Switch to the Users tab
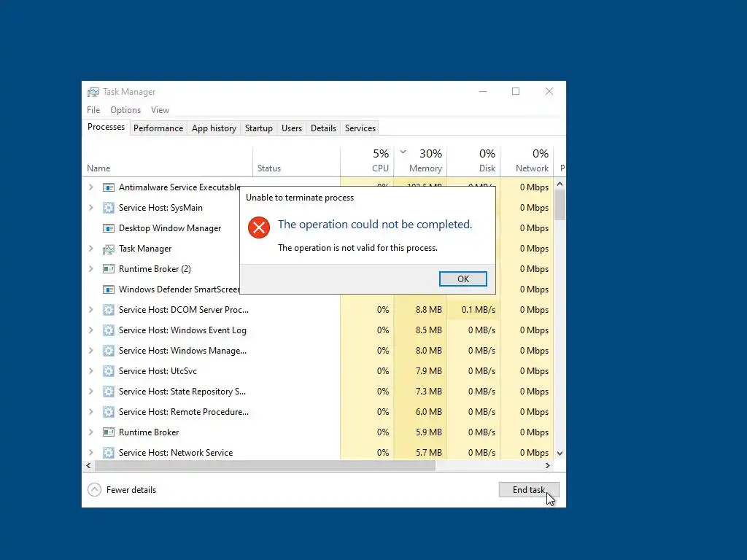Image resolution: width=747 pixels, height=560 pixels. [x=292, y=128]
